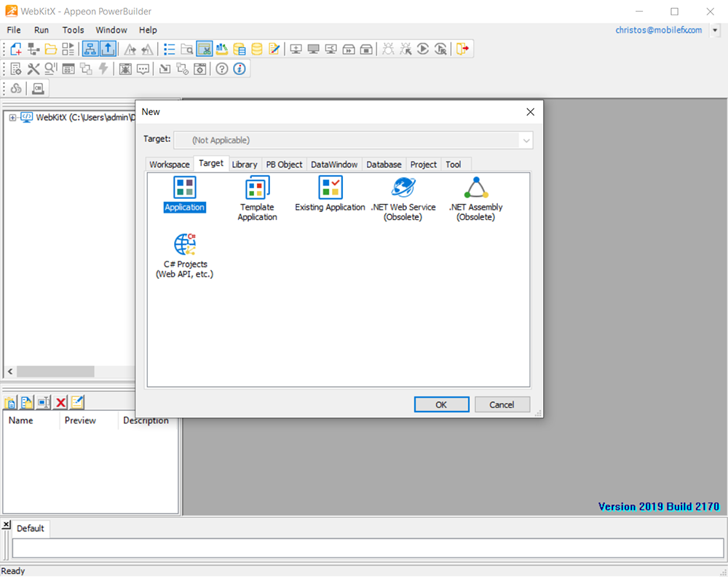Toggle the highlighted Output upload-arrow icon
This screenshot has height=577, width=728.
click(108, 49)
